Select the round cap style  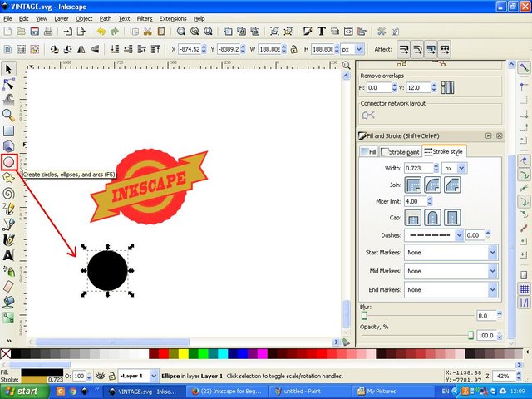(432, 218)
